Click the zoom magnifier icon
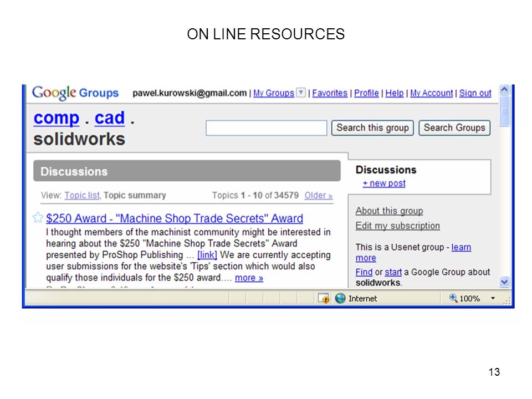This screenshot has width=532, height=399. (453, 298)
